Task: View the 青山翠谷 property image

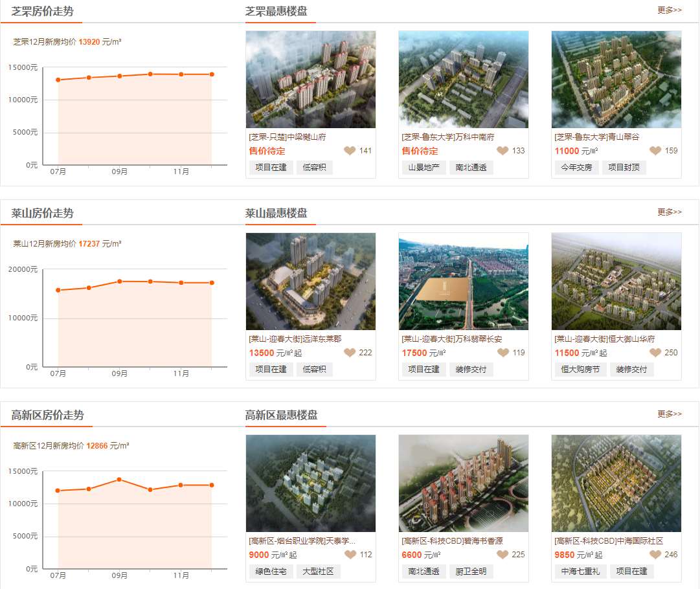Action: point(616,80)
